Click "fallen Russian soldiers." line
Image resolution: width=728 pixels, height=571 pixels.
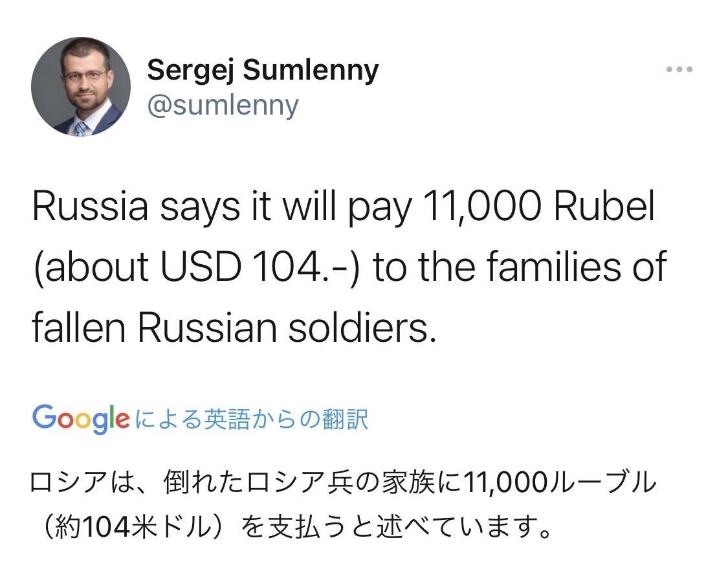point(231,328)
